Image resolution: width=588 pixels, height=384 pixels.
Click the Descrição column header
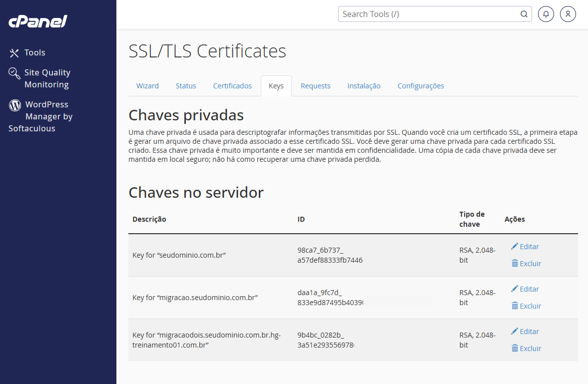coord(149,219)
